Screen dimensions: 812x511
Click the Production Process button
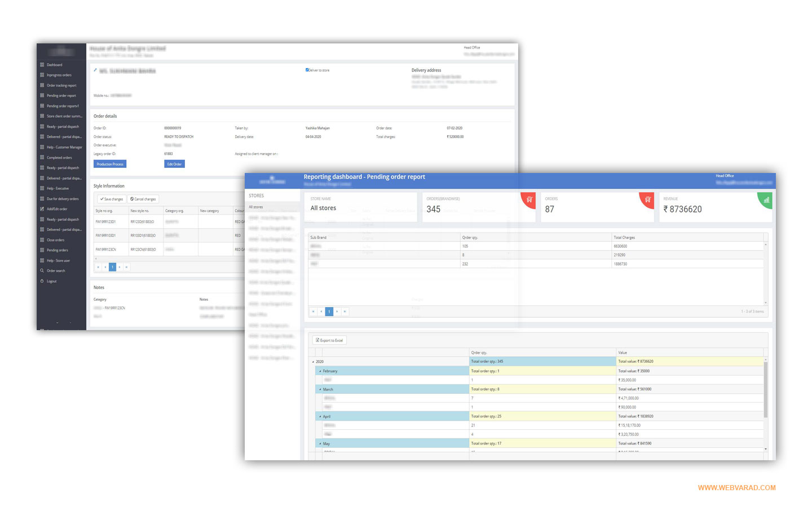point(110,164)
